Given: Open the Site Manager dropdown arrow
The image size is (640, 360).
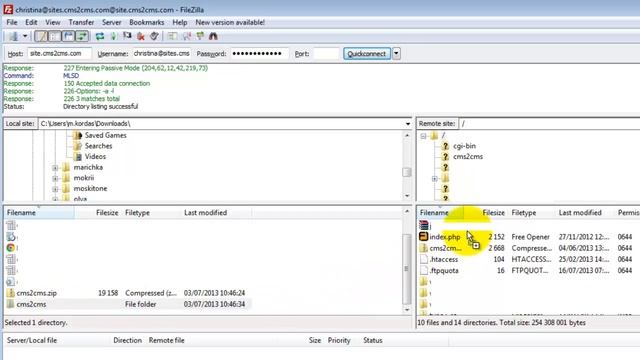Looking at the screenshot, I should click(x=25, y=36).
